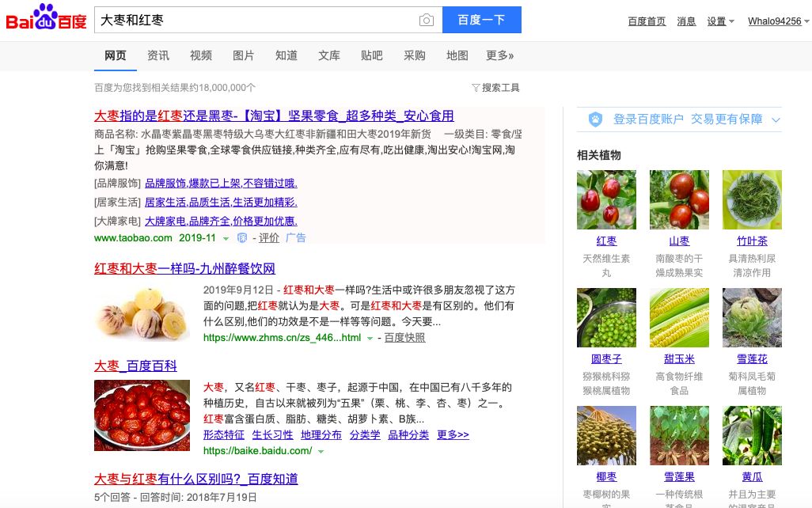Switch to the 图片 tab
812x508 pixels.
[x=244, y=55]
